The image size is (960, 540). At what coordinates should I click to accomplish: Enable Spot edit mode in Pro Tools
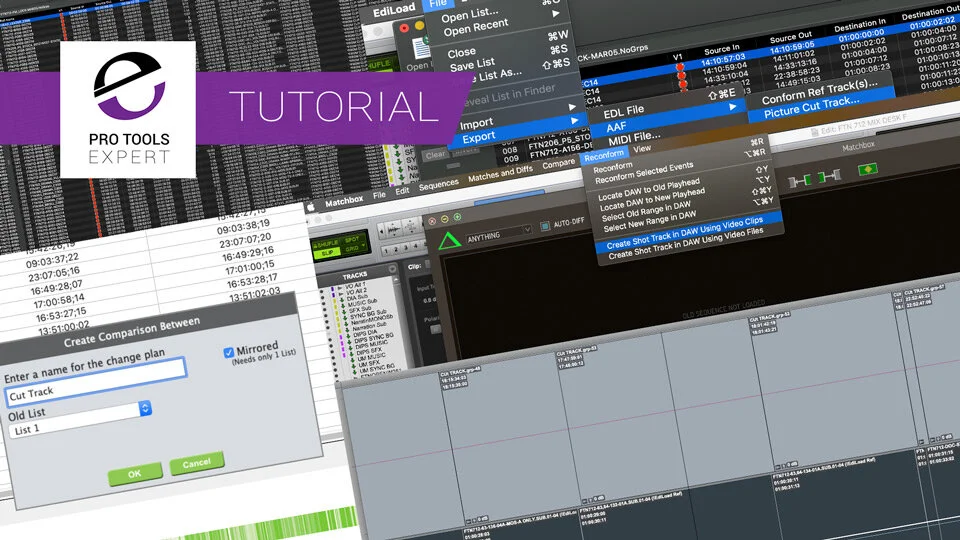click(352, 240)
